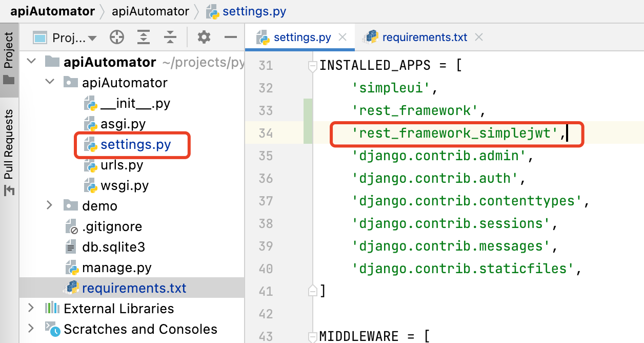644x343 pixels.
Task: Click the Expand All toolbar icon
Action: coord(144,37)
